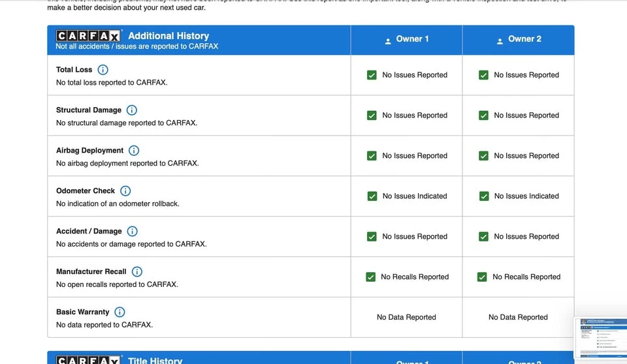Click 'No open recalls reported to CARFAX.' text
The width and height of the screenshot is (627, 364).
click(x=117, y=284)
